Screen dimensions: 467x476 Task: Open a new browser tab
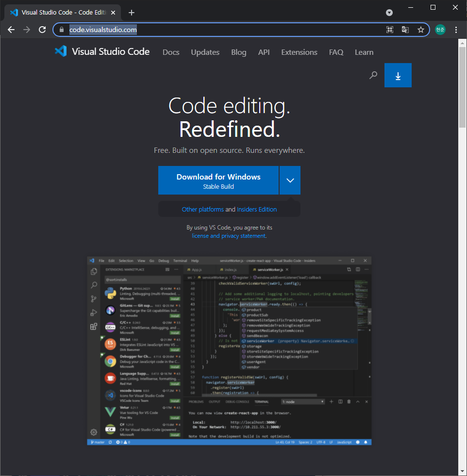[x=132, y=13]
